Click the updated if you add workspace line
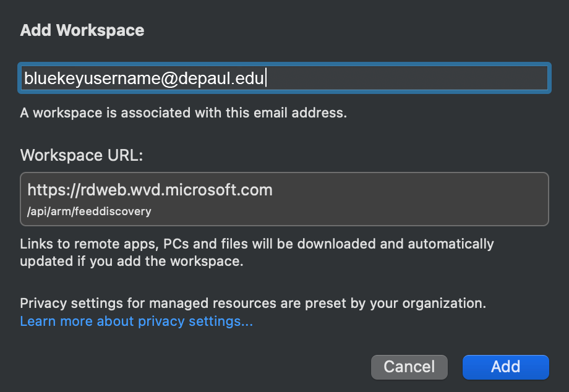 coord(131,261)
